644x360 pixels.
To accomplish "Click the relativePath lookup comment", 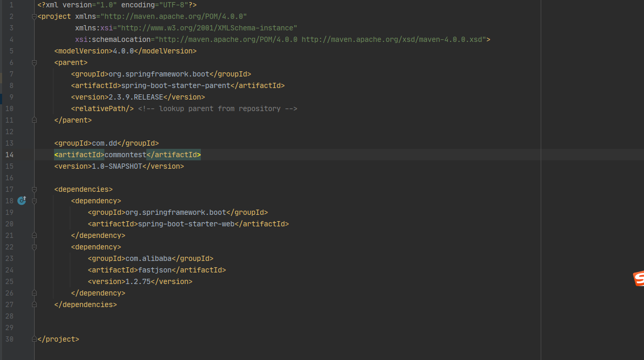I will coord(218,108).
